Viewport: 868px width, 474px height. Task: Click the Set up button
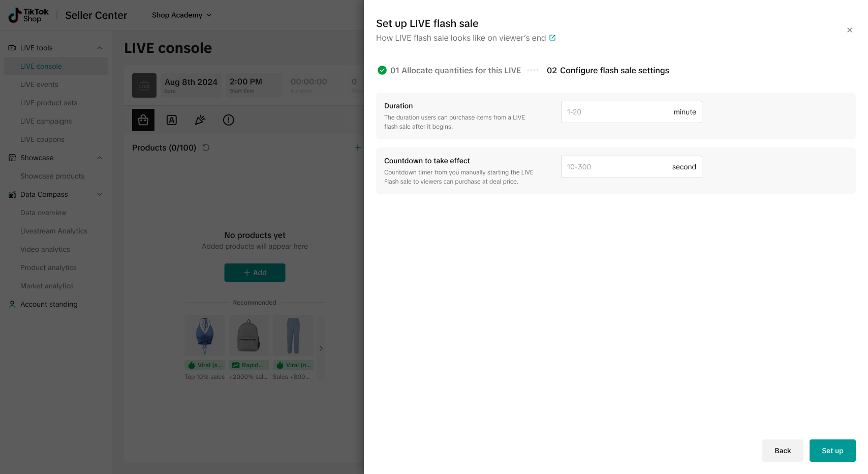point(832,451)
